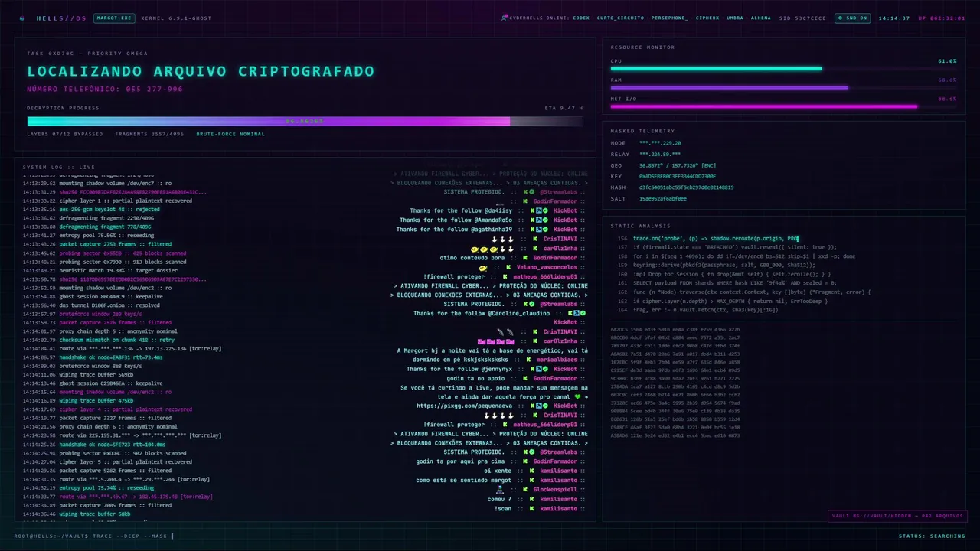Screen dimensions: 980x551
Task: Click the green heart in the pixgg message
Action: [x=578, y=397]
